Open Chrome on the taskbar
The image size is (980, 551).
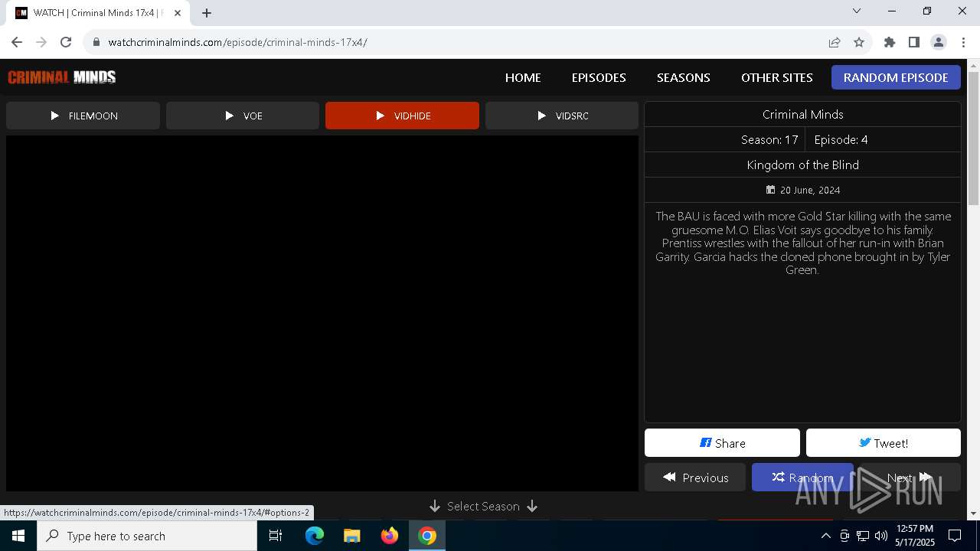(427, 536)
